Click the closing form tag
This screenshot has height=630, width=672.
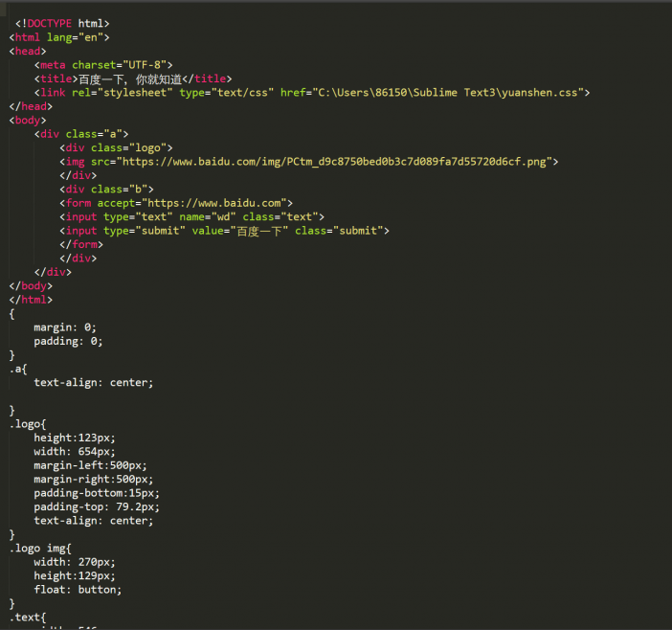[81, 244]
